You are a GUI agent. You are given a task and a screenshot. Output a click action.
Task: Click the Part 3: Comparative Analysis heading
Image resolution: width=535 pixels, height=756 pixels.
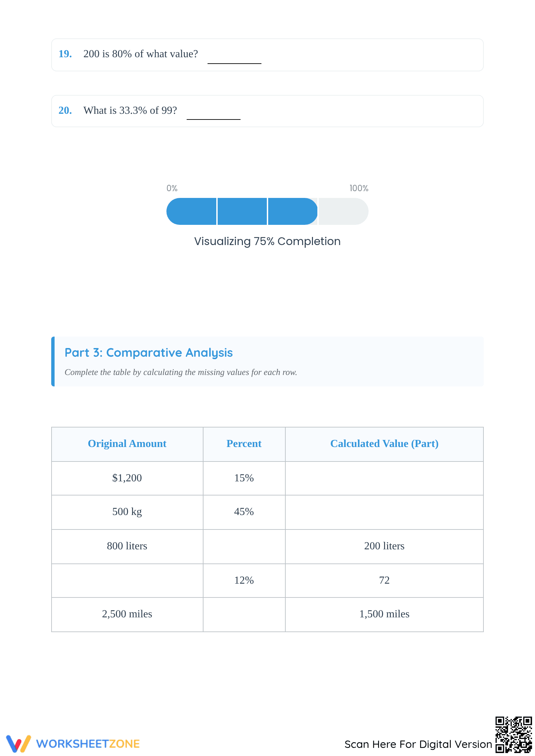point(149,352)
